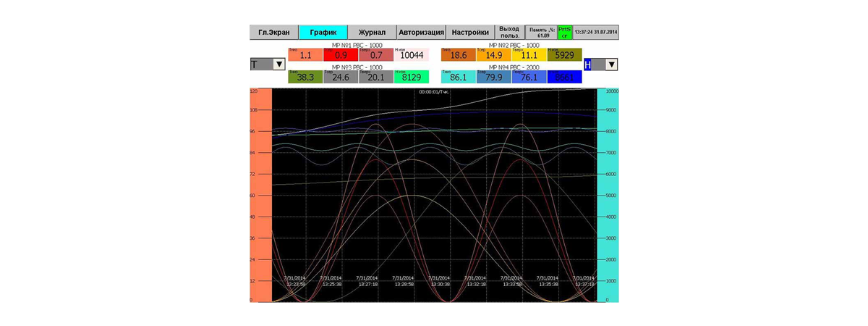
Task: Go to Настройки settings
Action: 470,33
